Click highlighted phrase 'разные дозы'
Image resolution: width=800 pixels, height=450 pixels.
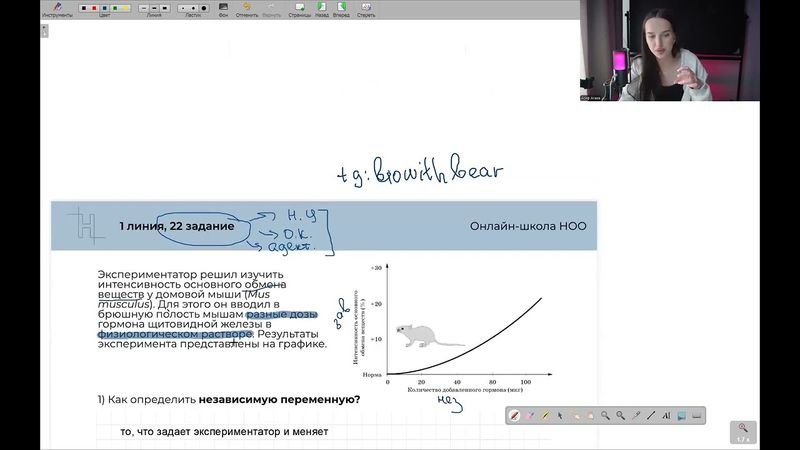point(282,314)
